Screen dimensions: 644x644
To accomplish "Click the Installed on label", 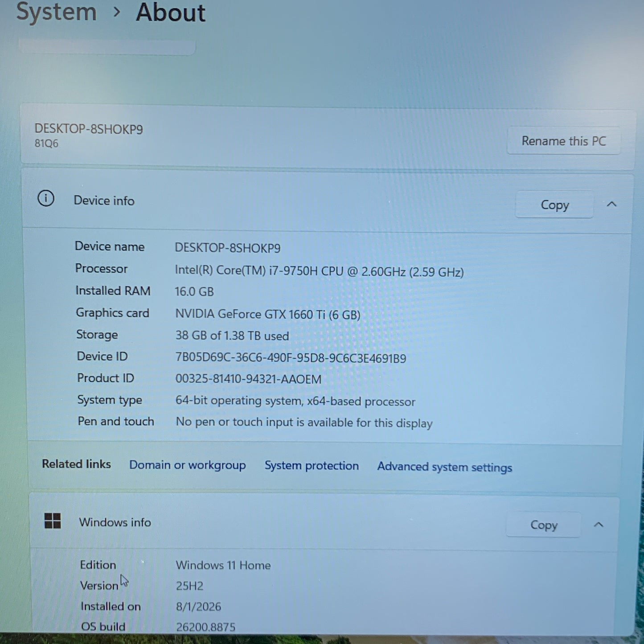I will tap(111, 606).
